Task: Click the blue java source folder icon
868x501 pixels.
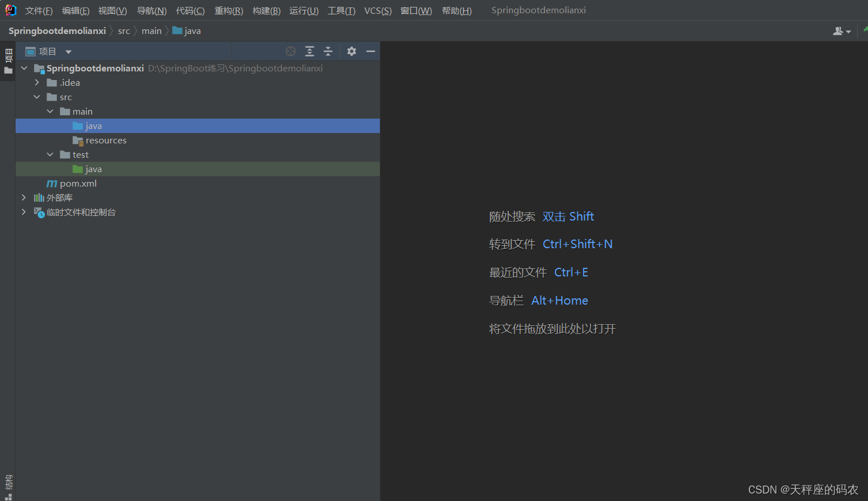Action: coord(78,126)
